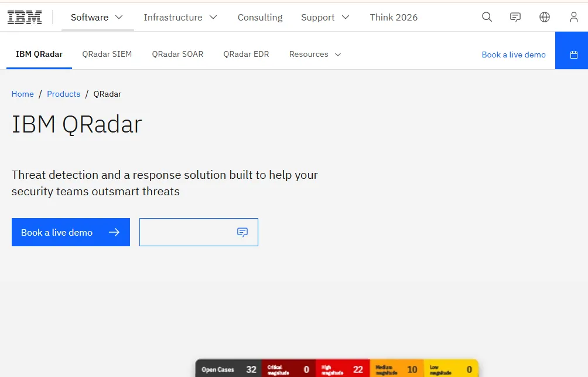
Task: Open the search magnifier icon
Action: pyautogui.click(x=487, y=17)
